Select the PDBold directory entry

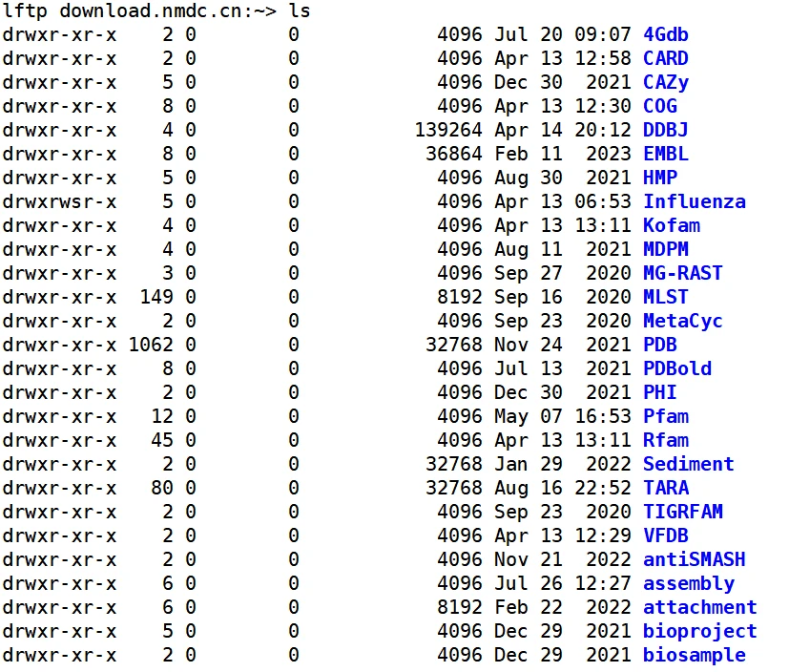676,368
